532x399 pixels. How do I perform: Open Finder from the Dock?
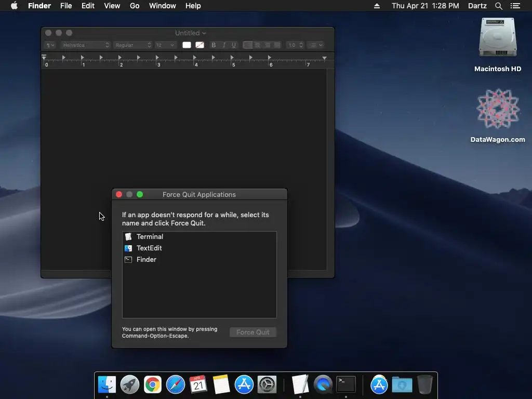click(x=107, y=385)
